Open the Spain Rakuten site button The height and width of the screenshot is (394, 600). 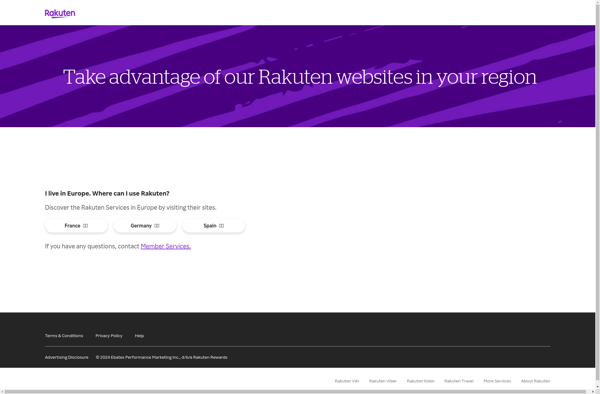point(214,226)
